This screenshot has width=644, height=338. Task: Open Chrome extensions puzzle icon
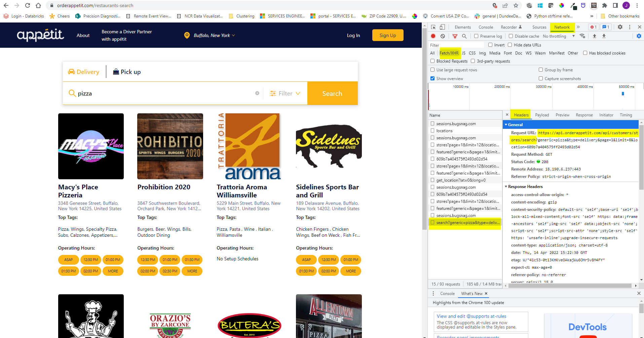pyautogui.click(x=605, y=5)
